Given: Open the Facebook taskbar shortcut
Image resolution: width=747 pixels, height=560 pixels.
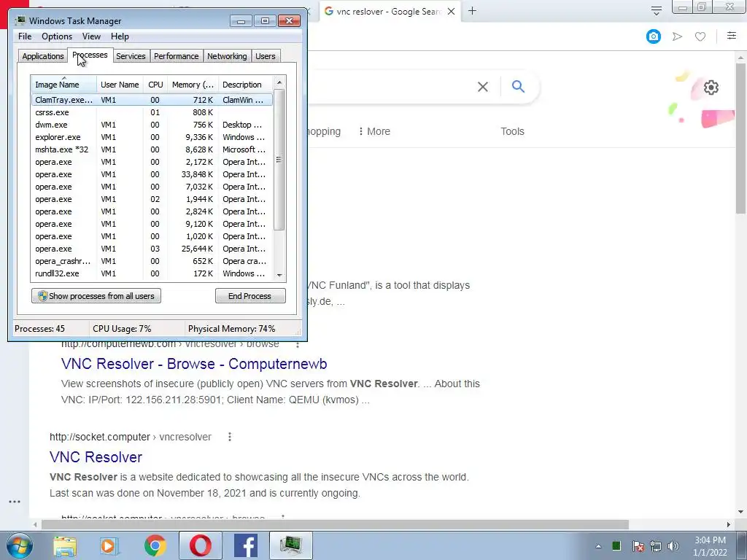Looking at the screenshot, I should (x=246, y=545).
